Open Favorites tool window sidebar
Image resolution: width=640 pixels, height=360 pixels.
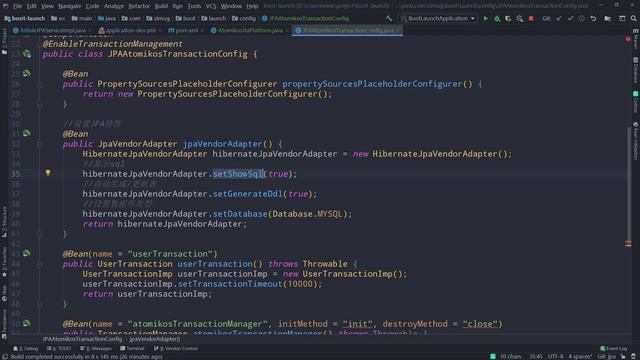point(4,262)
